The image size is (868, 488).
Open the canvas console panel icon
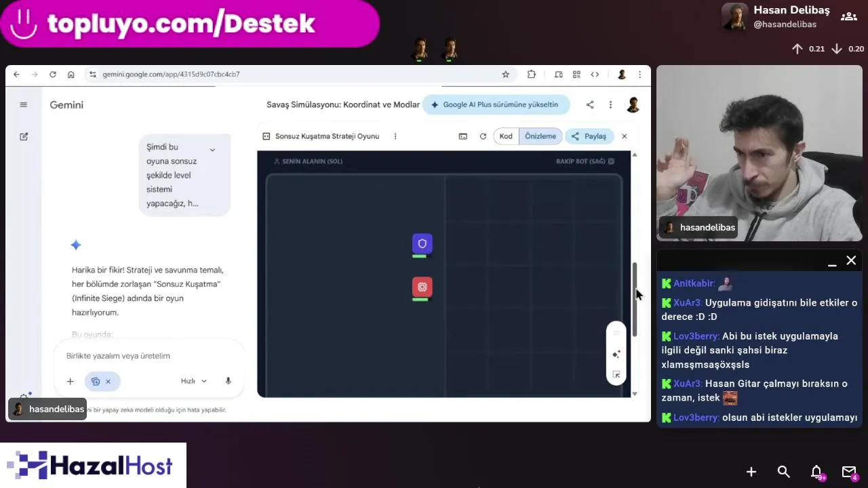[x=463, y=136]
